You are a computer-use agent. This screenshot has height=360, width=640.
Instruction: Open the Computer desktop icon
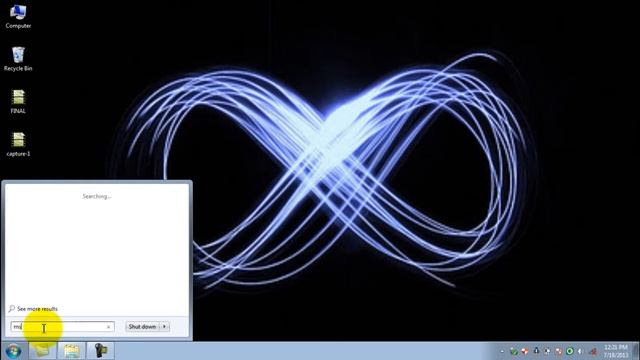[18, 17]
